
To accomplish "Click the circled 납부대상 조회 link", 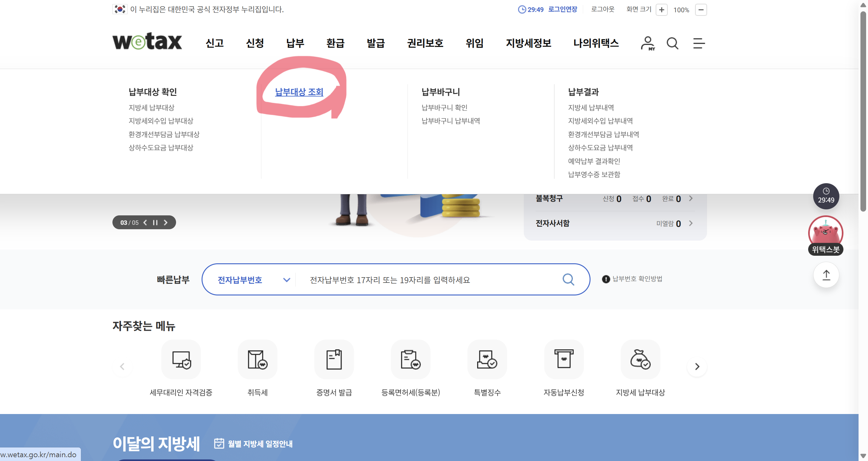I will click(299, 92).
